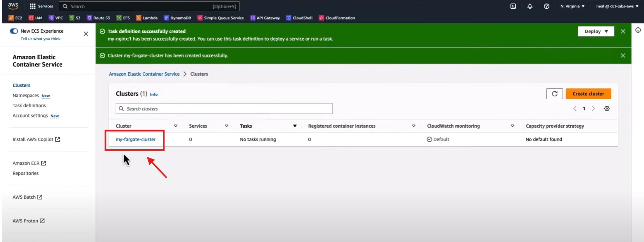
Task: Expand the Deploy dropdown button
Action: (596, 31)
